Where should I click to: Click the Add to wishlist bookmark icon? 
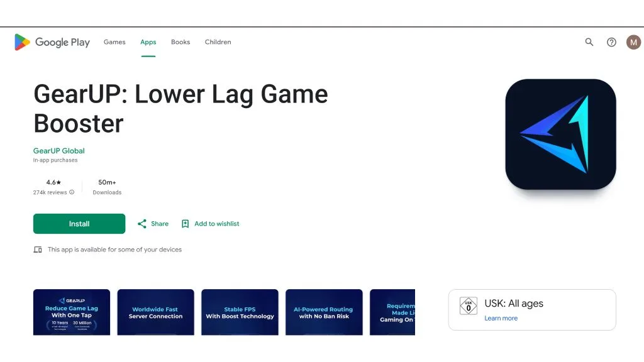(186, 224)
